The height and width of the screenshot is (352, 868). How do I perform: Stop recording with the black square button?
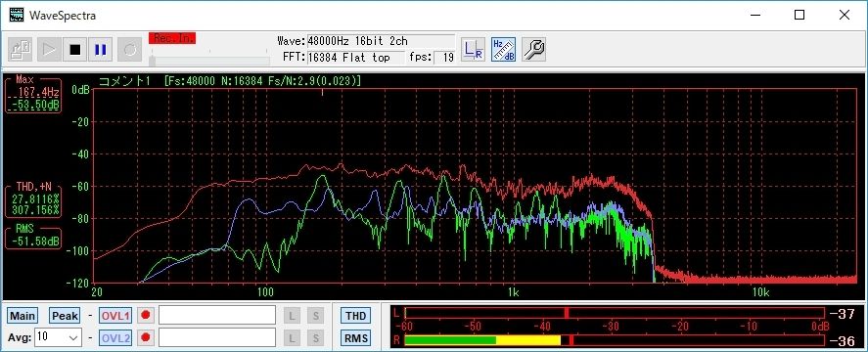coord(74,49)
